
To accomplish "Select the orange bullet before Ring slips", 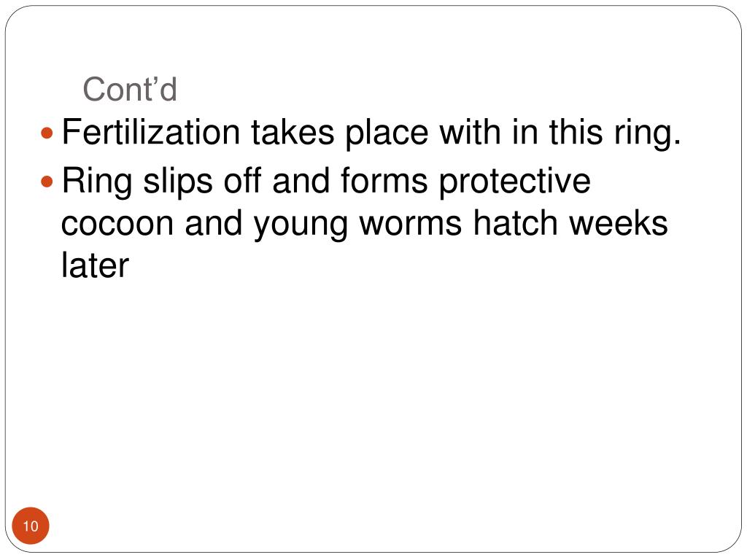I will coord(47,182).
